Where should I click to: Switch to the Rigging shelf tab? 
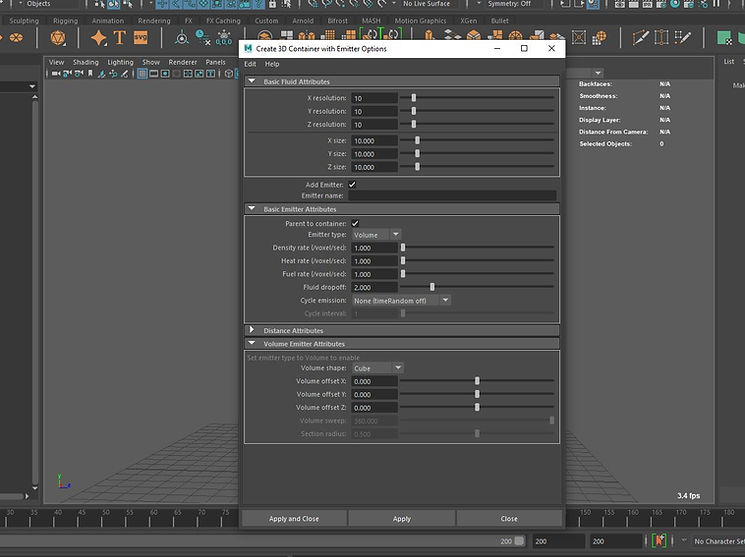tap(65, 21)
